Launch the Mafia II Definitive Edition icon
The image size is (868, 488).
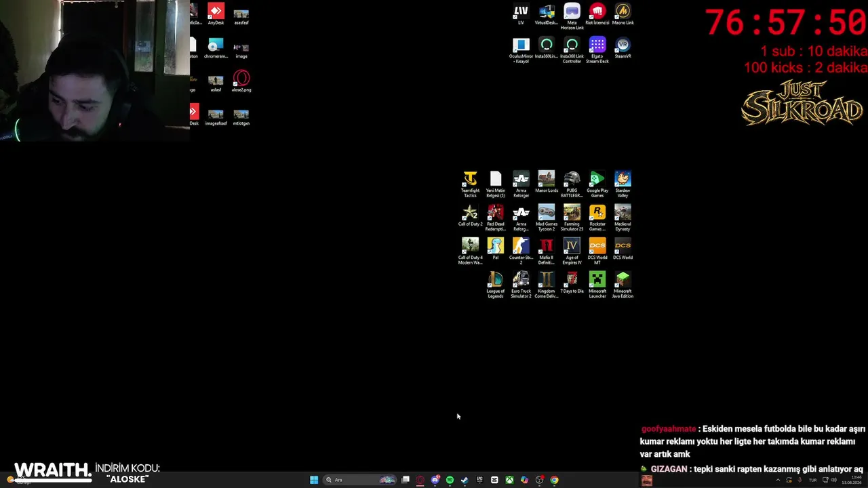coord(547,251)
